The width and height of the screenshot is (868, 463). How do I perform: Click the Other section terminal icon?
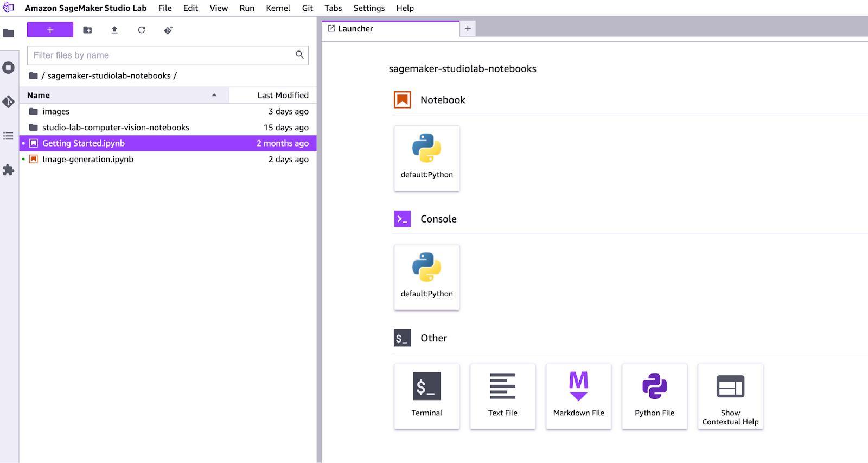click(403, 338)
